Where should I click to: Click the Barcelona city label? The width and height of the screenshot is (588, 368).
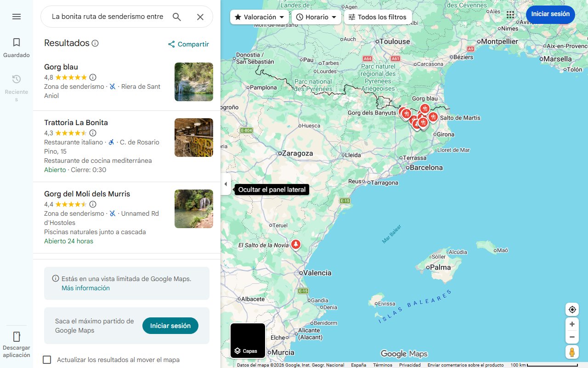pyautogui.click(x=426, y=167)
